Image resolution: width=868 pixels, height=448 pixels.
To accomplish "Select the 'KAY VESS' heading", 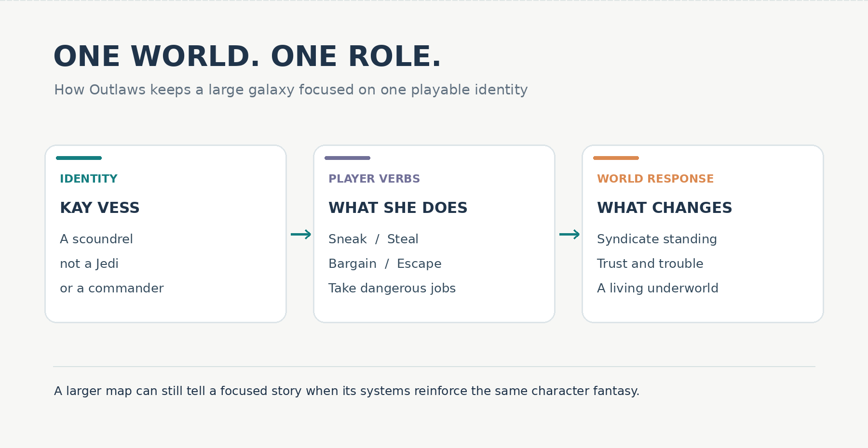I will (100, 208).
